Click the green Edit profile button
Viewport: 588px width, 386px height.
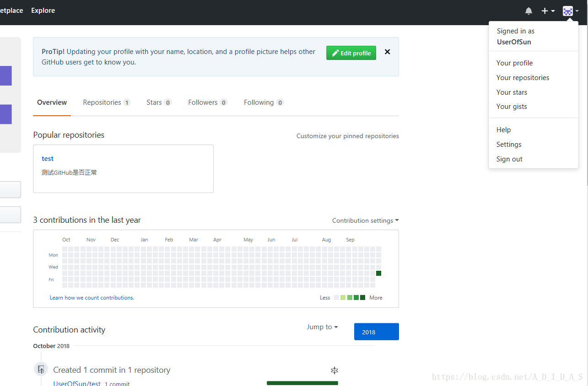tap(351, 53)
